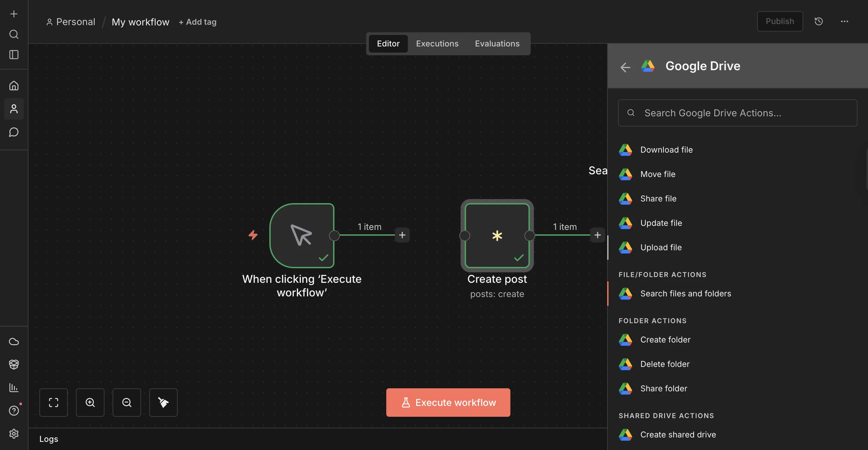Open Settings from the sidebar gear

[x=14, y=434]
